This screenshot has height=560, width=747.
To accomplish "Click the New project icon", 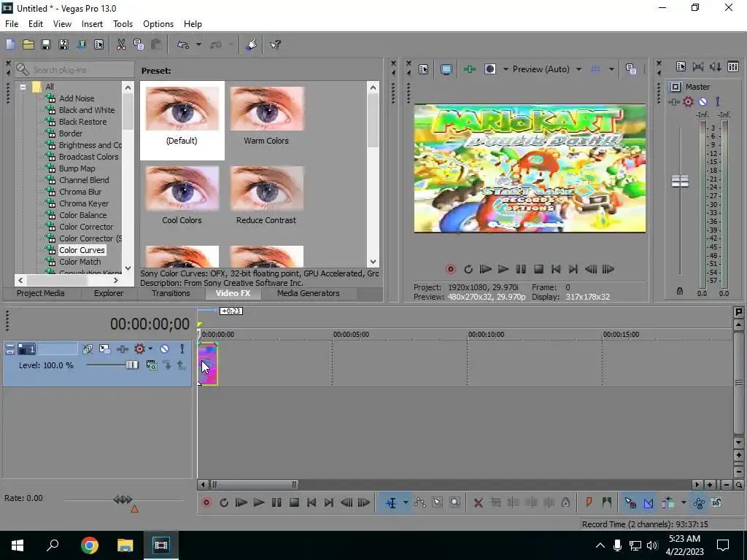I will (x=10, y=44).
